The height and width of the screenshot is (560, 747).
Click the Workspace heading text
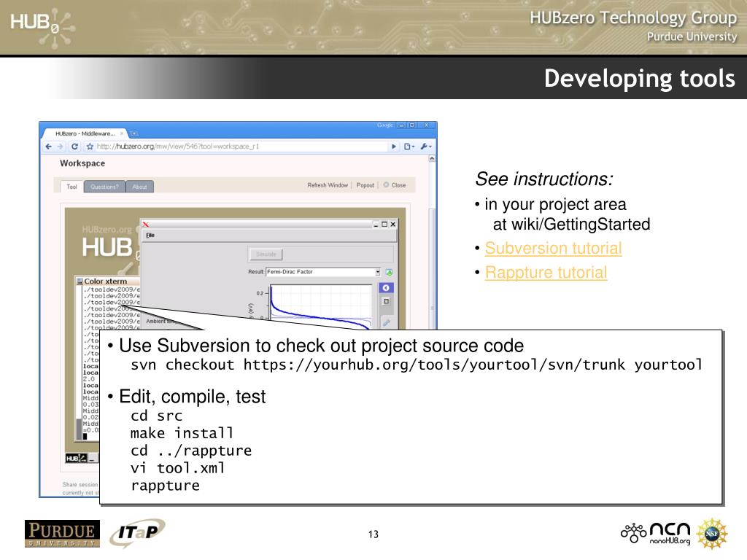(x=82, y=163)
